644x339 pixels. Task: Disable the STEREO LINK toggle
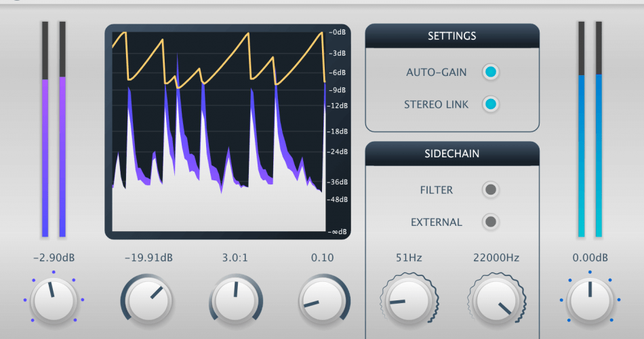pos(490,104)
